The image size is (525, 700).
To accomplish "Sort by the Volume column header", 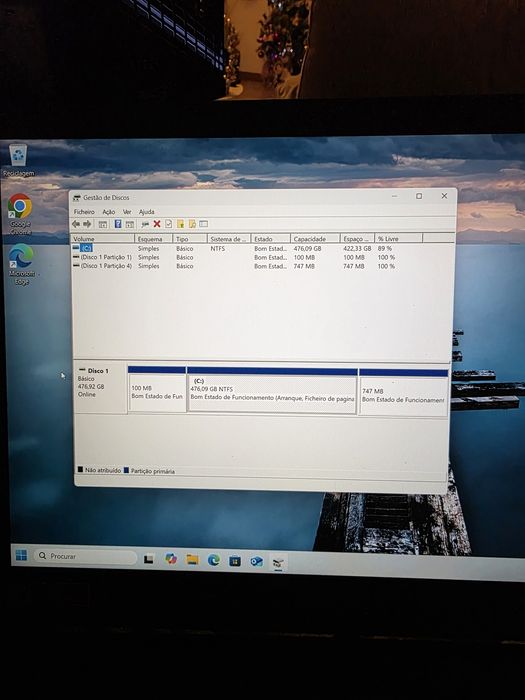I will tap(102, 239).
